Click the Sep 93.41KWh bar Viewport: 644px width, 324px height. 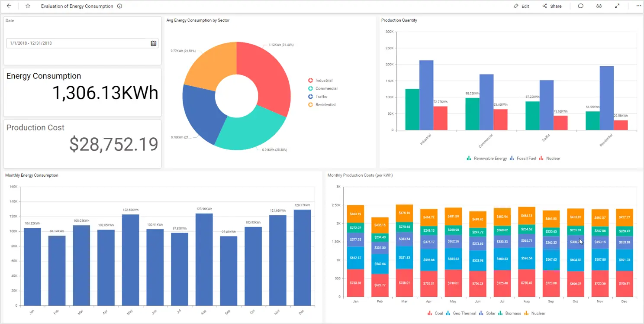tap(229, 271)
